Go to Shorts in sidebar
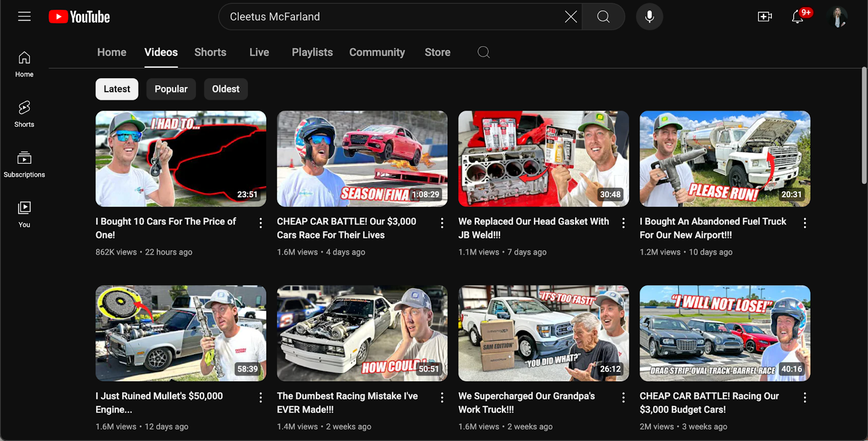This screenshot has height=441, width=868. tap(24, 114)
